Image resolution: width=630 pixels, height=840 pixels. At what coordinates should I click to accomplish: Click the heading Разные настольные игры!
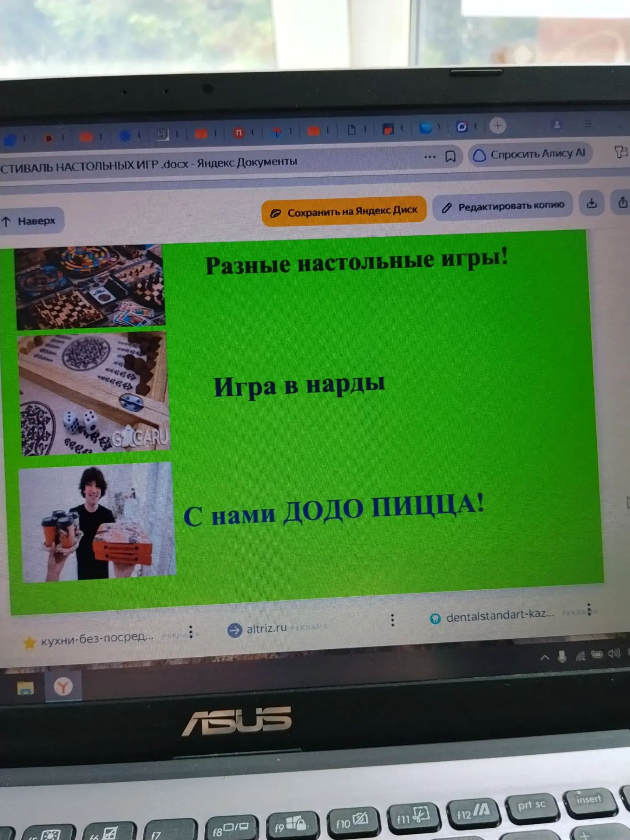pos(357,261)
